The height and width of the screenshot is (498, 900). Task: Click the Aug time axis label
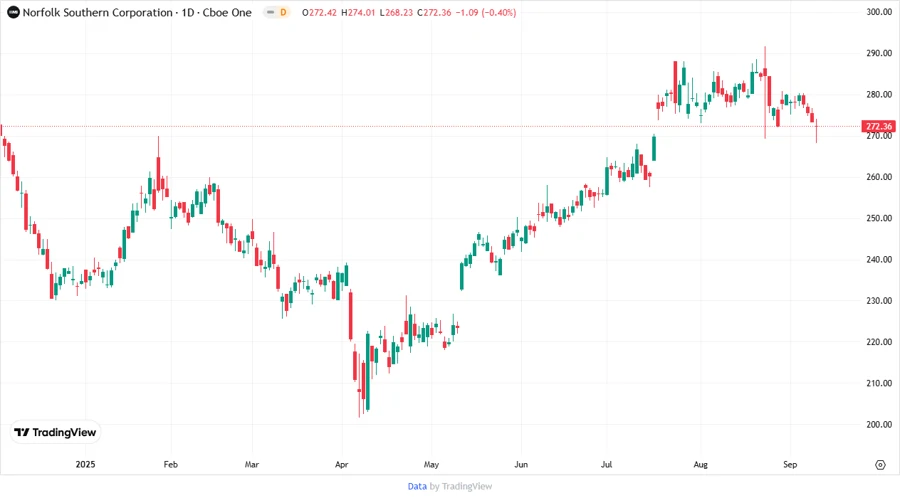pos(700,465)
